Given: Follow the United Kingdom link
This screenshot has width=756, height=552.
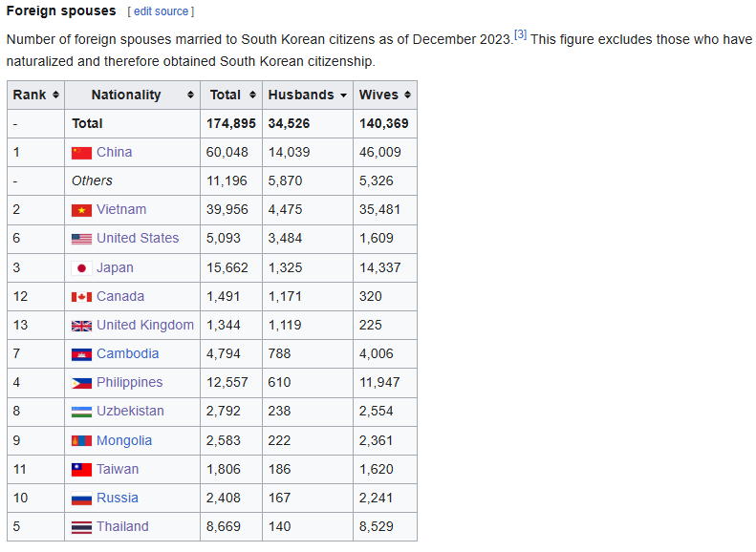Looking at the screenshot, I should tap(145, 325).
